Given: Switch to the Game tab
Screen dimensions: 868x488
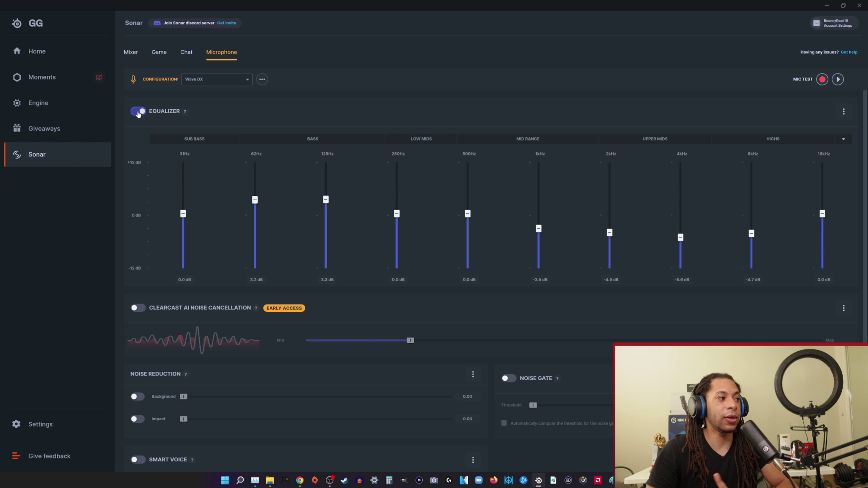Looking at the screenshot, I should [x=159, y=52].
